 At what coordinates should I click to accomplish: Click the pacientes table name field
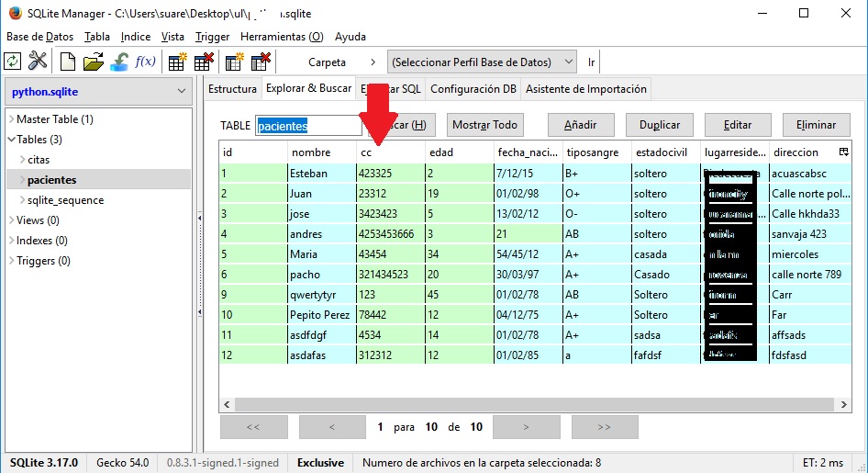[x=308, y=126]
